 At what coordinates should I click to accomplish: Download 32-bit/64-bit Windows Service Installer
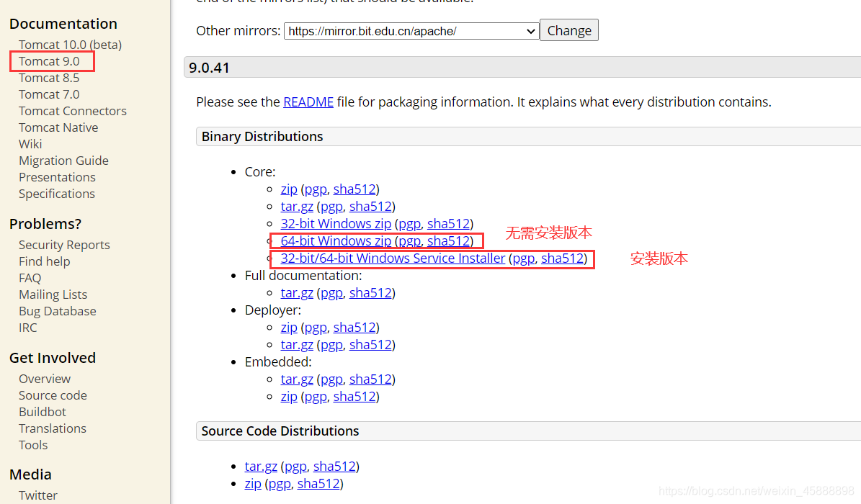[x=393, y=258]
